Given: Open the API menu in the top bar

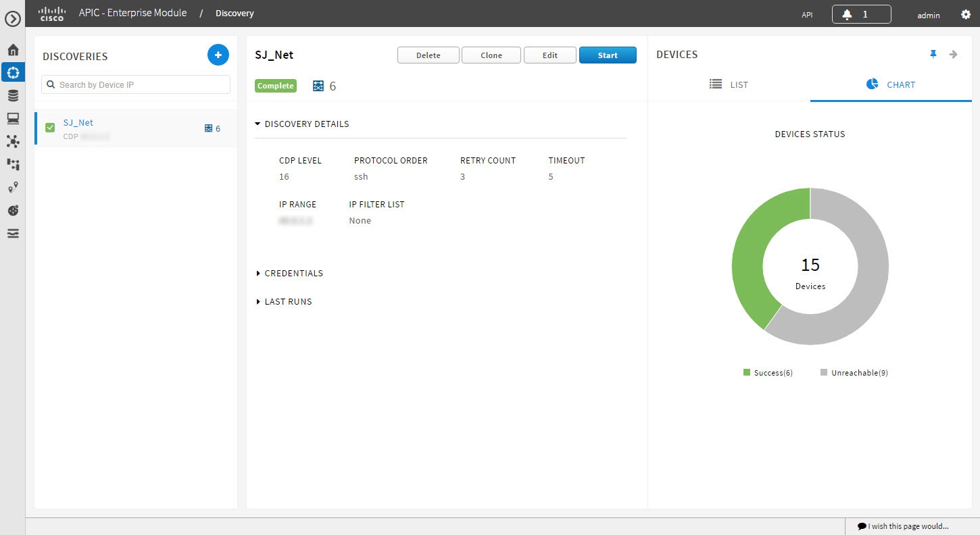Looking at the screenshot, I should tap(806, 14).
